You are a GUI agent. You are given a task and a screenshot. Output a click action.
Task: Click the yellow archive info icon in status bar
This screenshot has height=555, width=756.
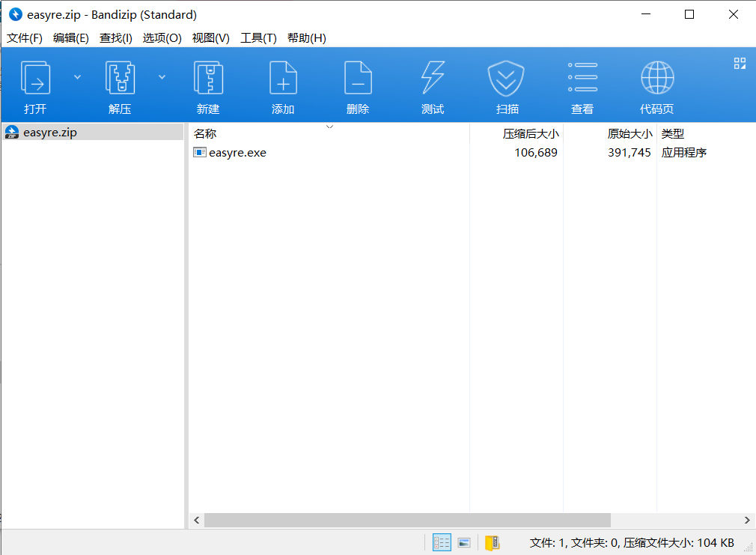[493, 543]
